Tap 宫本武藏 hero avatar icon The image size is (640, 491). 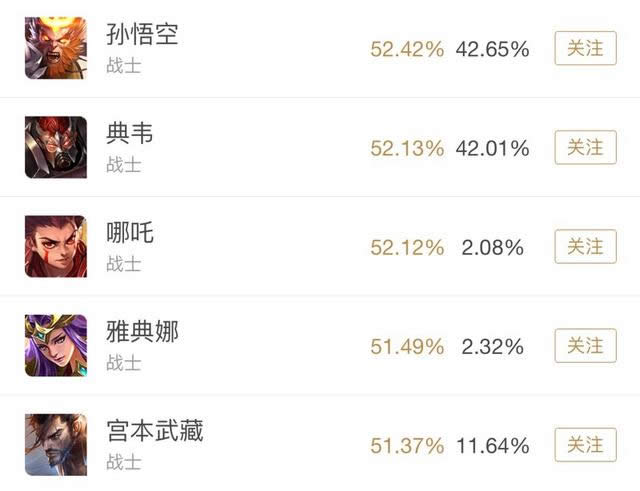tap(56, 444)
